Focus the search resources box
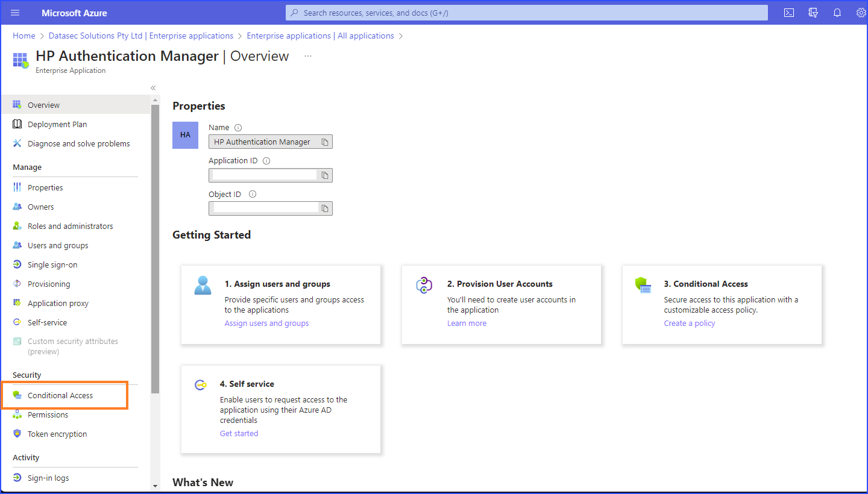 (x=527, y=13)
